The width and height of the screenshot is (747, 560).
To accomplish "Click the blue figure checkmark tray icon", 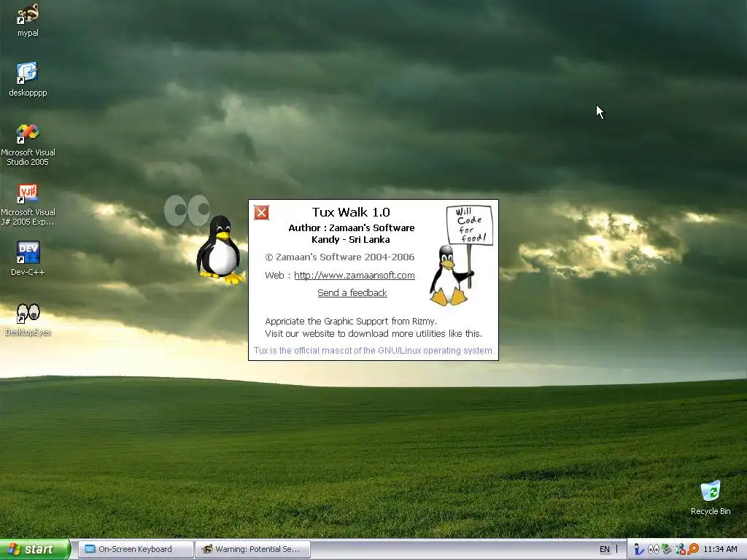I will [x=639, y=550].
